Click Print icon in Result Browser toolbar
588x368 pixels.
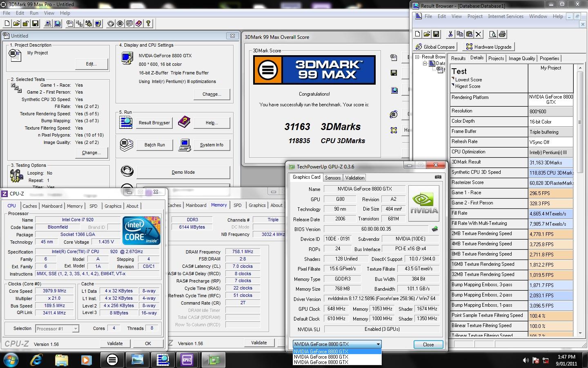[x=502, y=34]
